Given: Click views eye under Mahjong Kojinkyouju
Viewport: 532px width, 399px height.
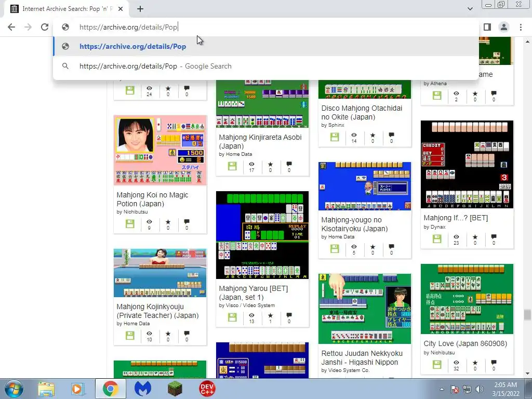Looking at the screenshot, I should (x=149, y=334).
